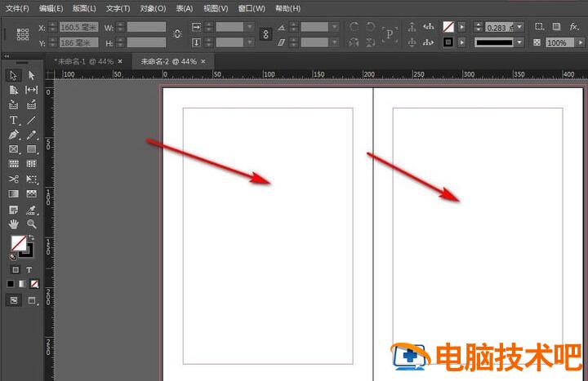The image size is (588, 381).
Task: Apply solid color in toolbox
Action: point(11,284)
